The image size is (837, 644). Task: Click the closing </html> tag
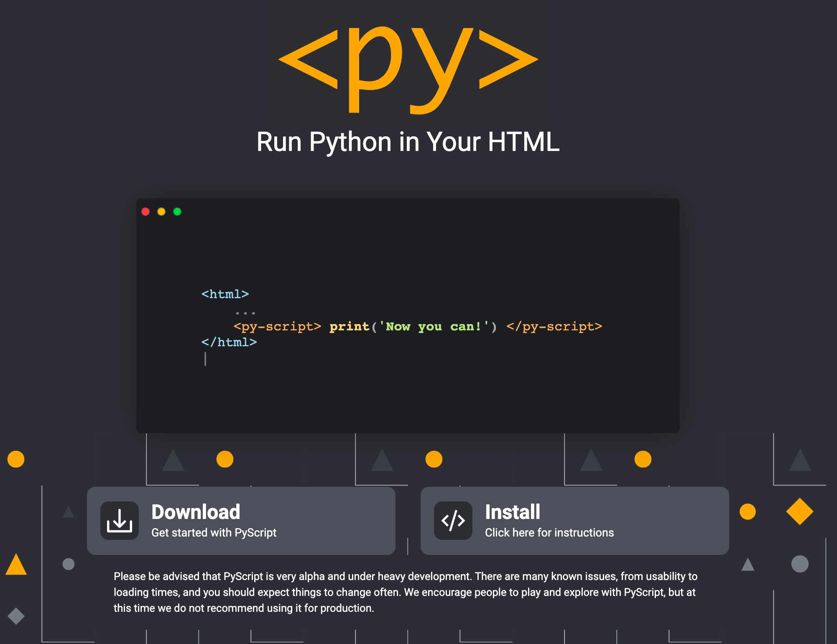tap(229, 342)
